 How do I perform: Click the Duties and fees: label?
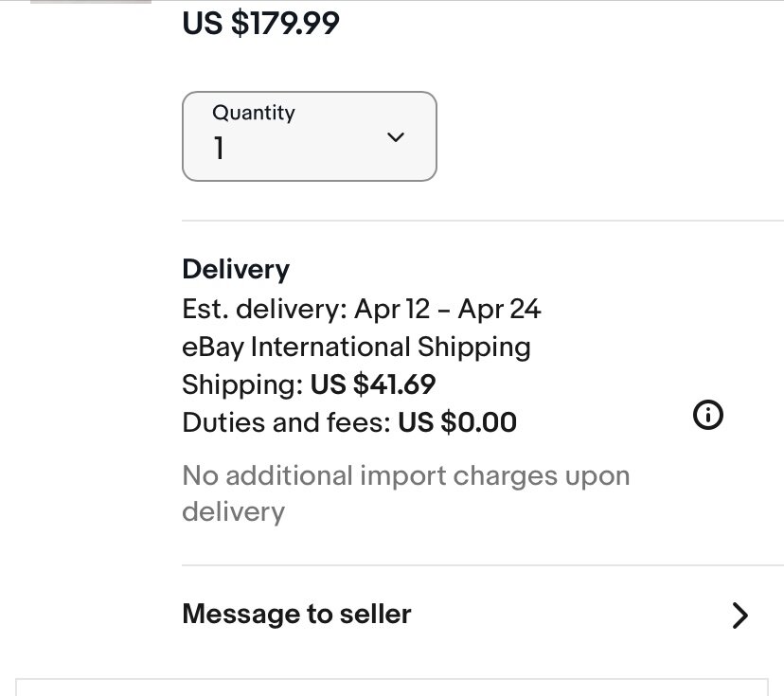[287, 422]
